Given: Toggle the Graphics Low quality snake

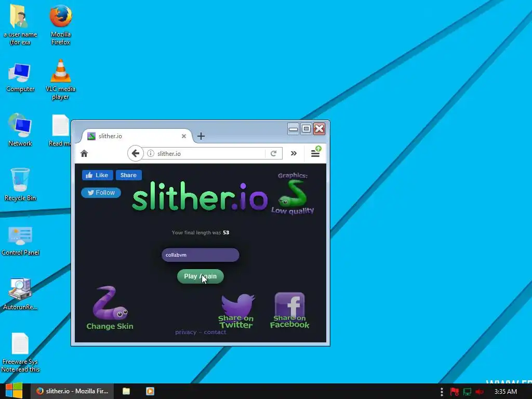Looking at the screenshot, I should 292,194.
